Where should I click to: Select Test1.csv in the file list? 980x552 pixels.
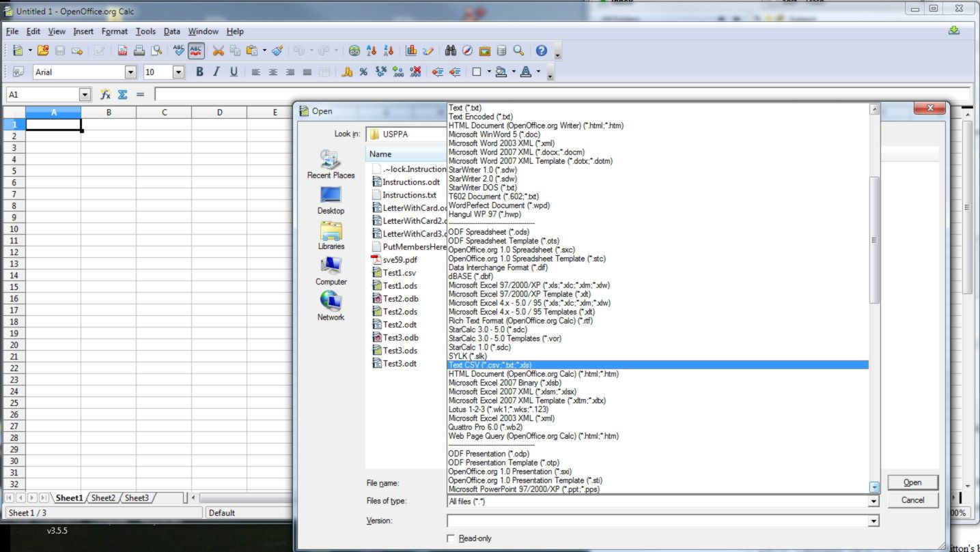click(399, 273)
